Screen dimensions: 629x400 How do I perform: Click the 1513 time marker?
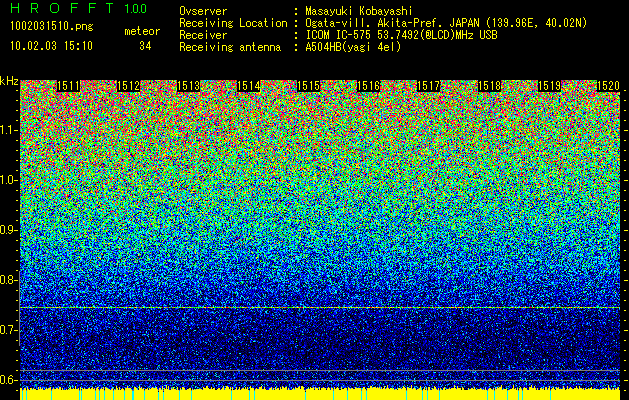(x=189, y=86)
